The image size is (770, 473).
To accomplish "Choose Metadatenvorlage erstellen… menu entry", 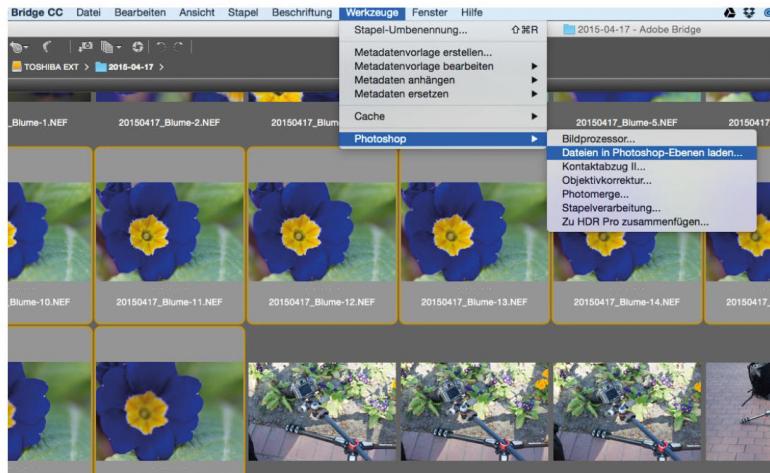I will coord(443,52).
